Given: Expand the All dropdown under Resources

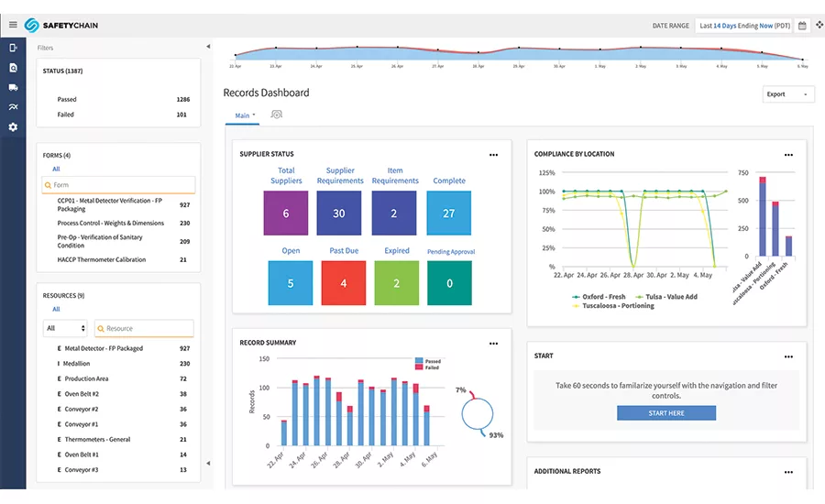Looking at the screenshot, I should pyautogui.click(x=65, y=328).
